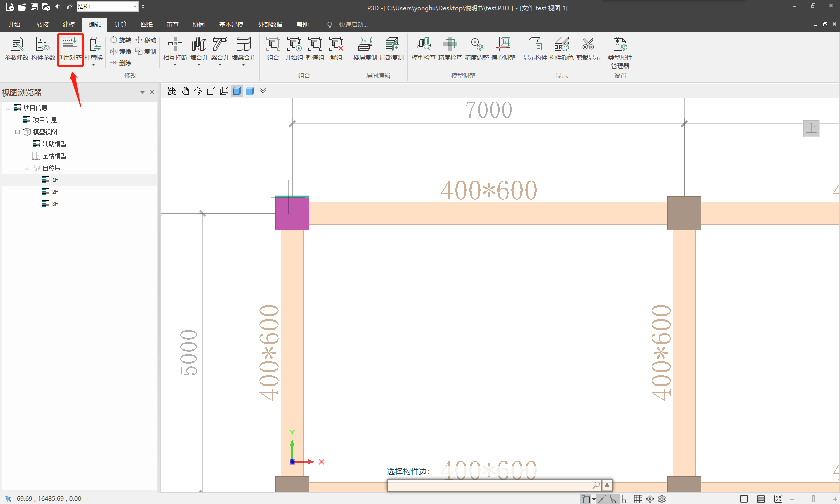
Task: Click the 通用对齐 alignment tool
Action: [x=70, y=49]
